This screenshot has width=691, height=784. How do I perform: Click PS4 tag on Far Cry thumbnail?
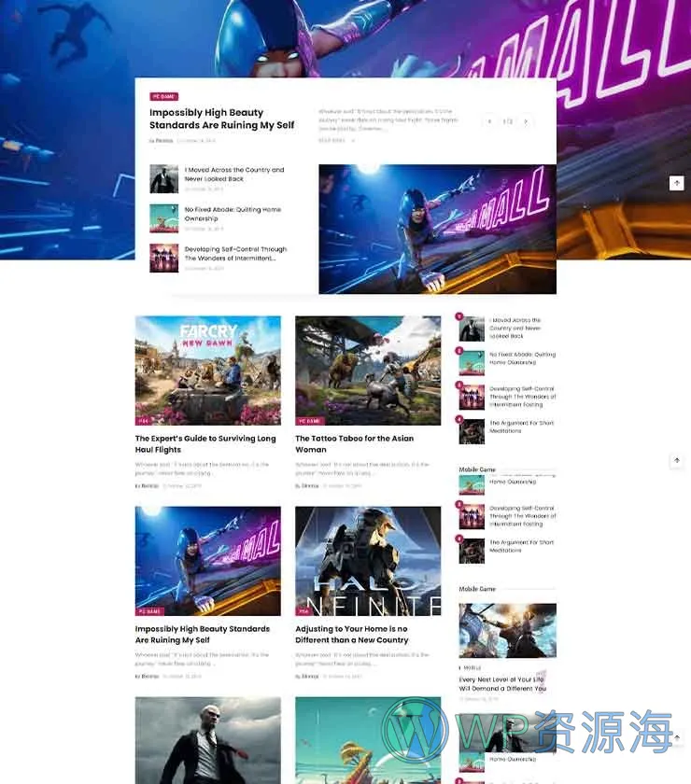coord(143,421)
